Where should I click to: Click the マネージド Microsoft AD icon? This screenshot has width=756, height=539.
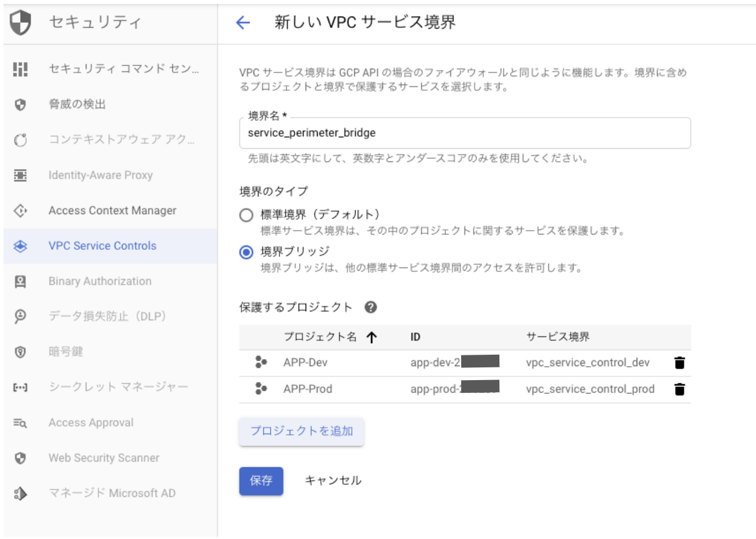coord(20,493)
